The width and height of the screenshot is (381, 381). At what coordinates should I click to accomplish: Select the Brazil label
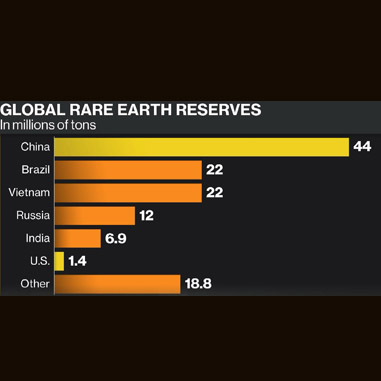pos(36,170)
